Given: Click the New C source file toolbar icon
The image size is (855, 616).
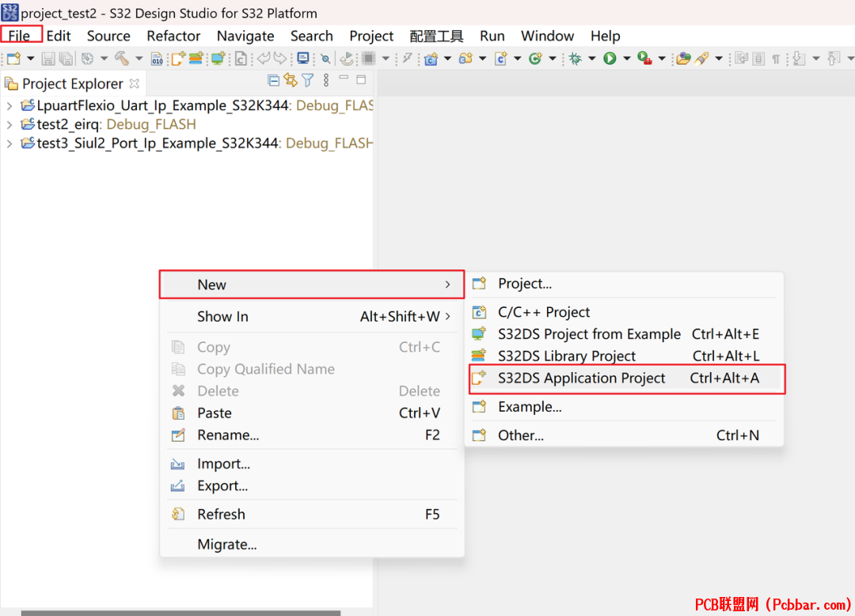Looking at the screenshot, I should (x=501, y=59).
